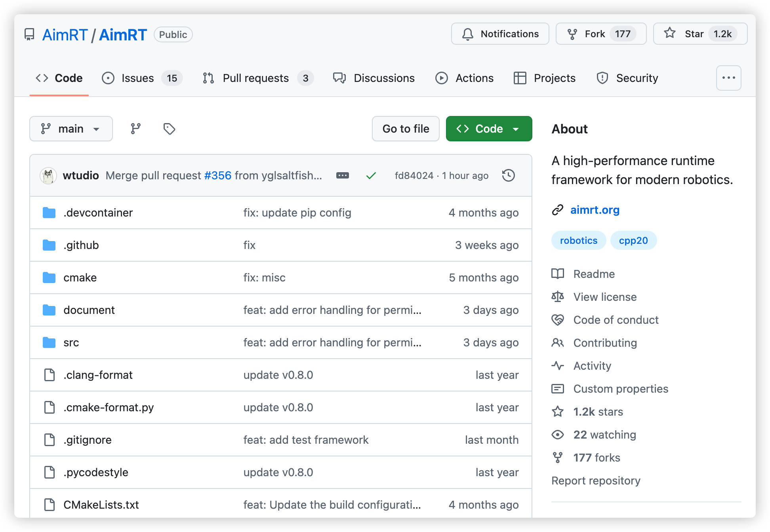Open the aimrt.org website link
Viewport: 770px width, 532px height.
(x=595, y=210)
